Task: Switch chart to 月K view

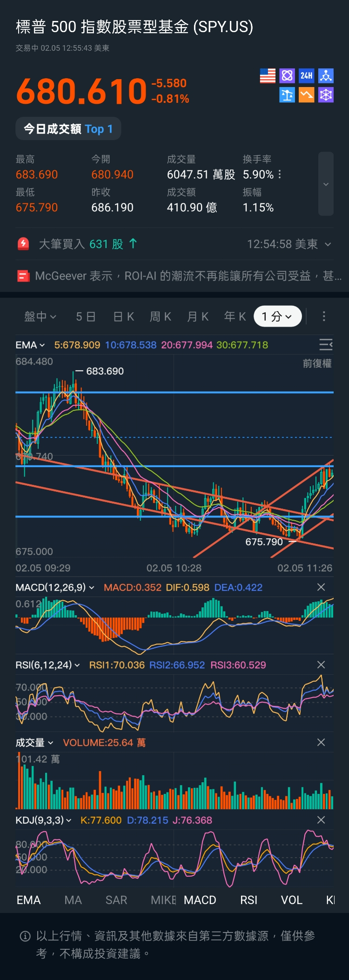Action: (198, 316)
